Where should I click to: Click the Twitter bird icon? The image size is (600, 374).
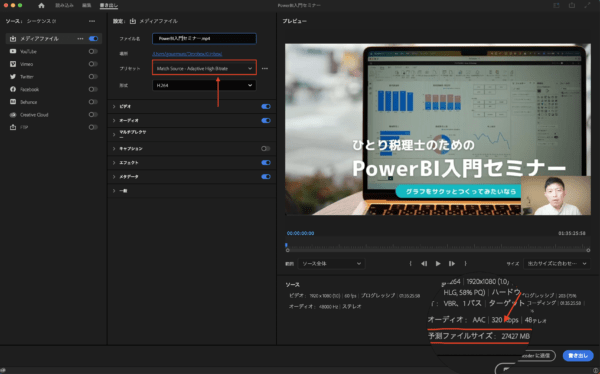coord(13,77)
